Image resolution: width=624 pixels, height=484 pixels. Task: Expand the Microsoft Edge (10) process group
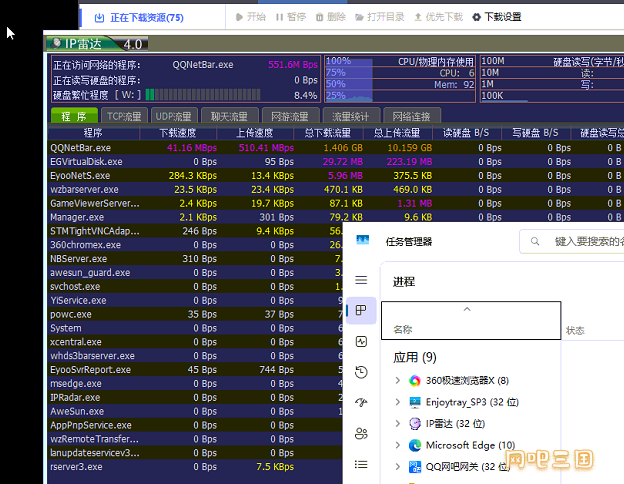tap(398, 445)
